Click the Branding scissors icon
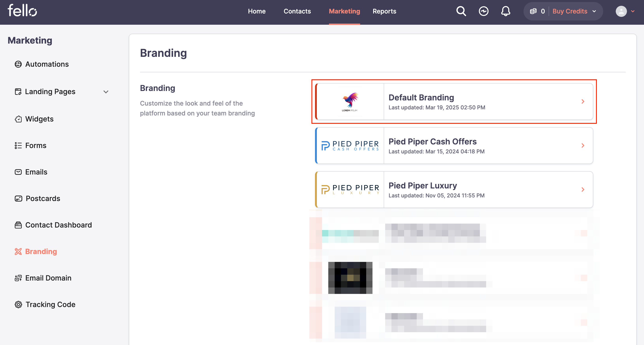 pos(18,252)
